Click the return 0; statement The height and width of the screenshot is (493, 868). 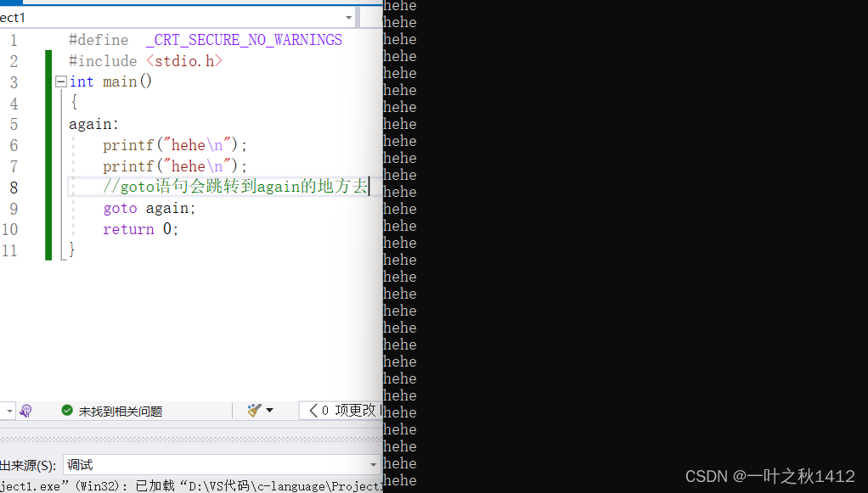(141, 229)
